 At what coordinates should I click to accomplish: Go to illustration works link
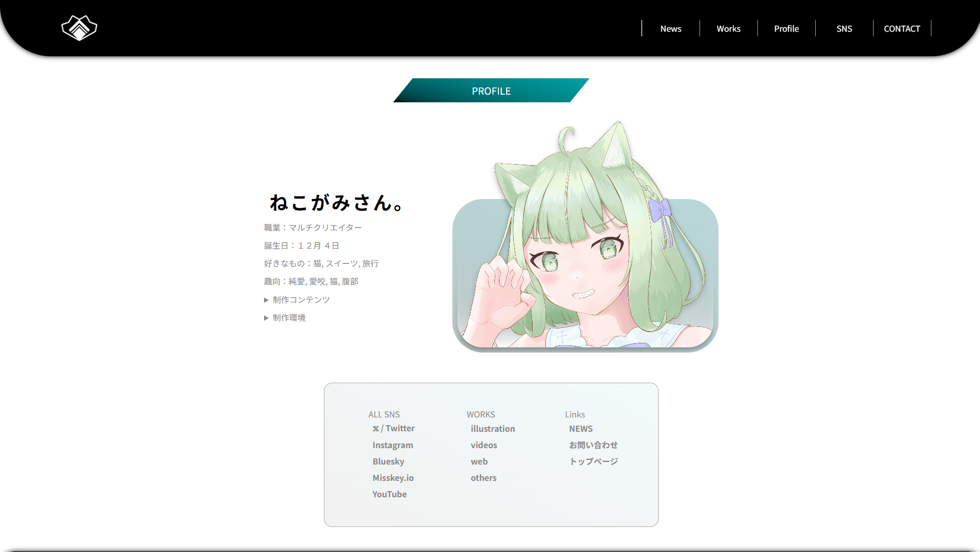(493, 429)
